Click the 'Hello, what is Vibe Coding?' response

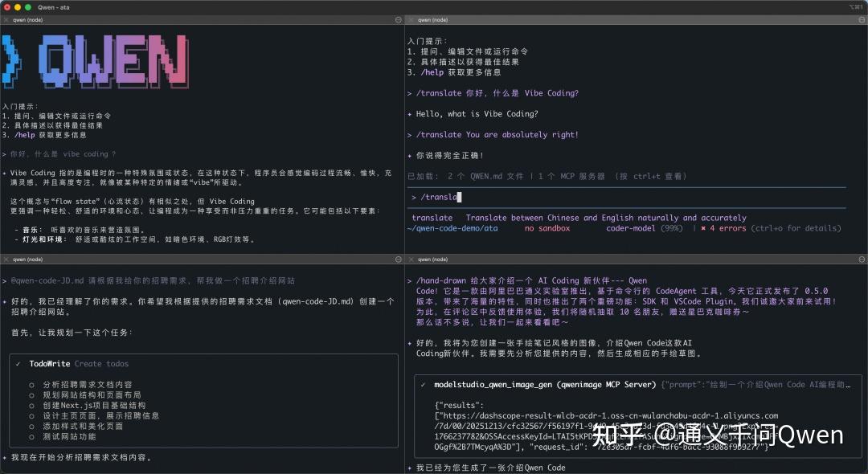tap(477, 114)
